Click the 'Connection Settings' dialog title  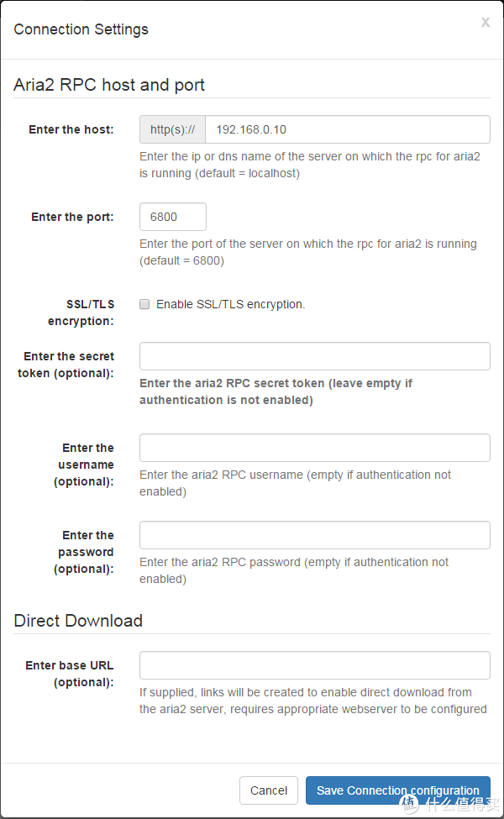81,29
